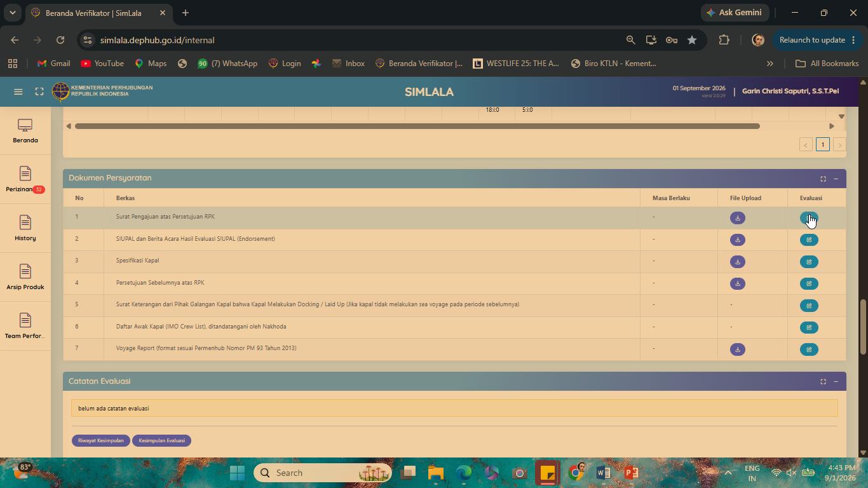Toggle fullscreen icon in SIMLALA header
This screenshot has width=868, height=488.
pyautogui.click(x=39, y=91)
